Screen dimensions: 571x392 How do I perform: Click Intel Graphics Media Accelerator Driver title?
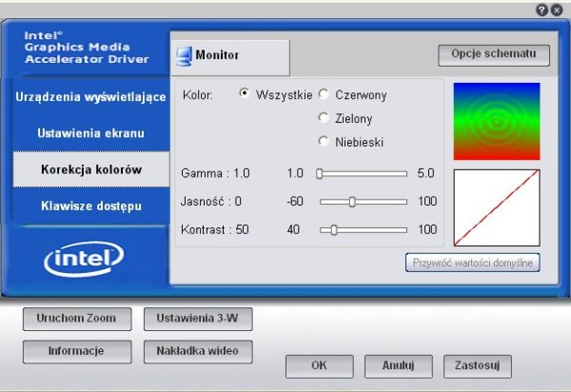[x=87, y=48]
